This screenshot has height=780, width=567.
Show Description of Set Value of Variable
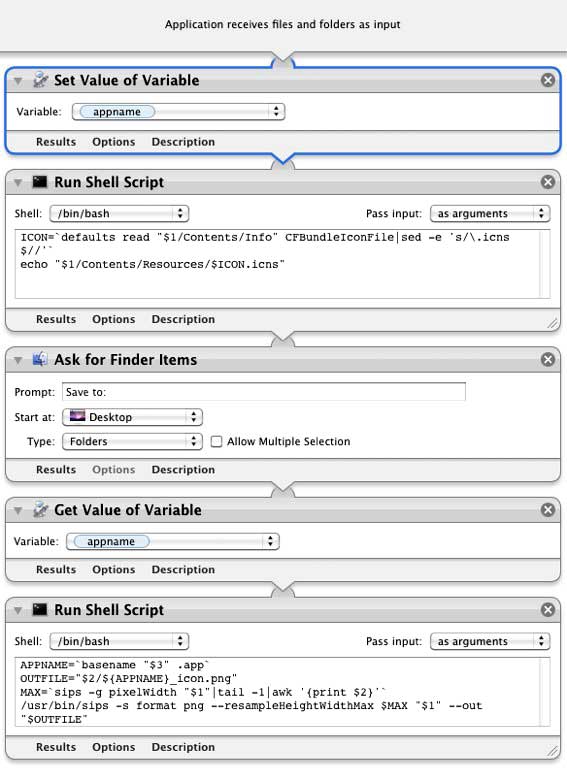[183, 142]
